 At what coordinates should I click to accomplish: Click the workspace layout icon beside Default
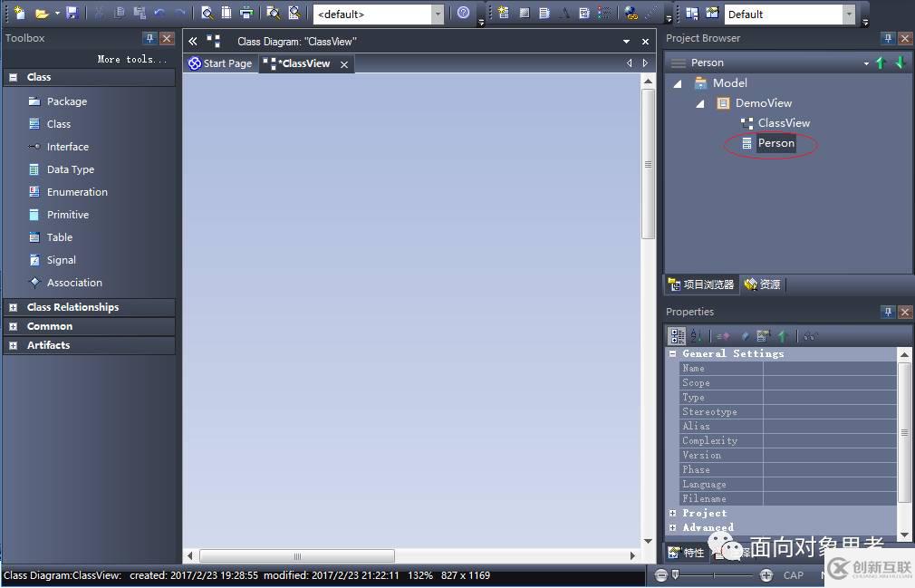pos(692,13)
